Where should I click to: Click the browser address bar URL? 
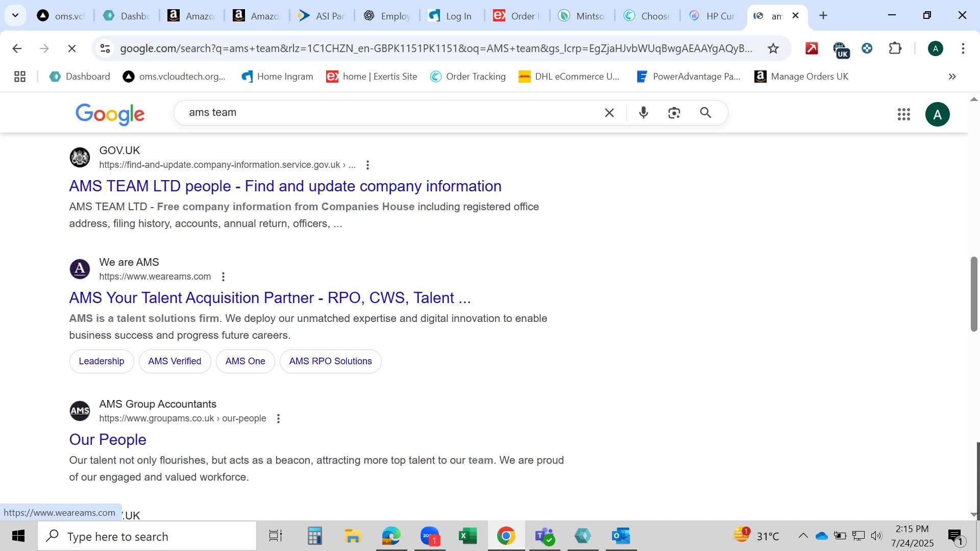tap(436, 48)
